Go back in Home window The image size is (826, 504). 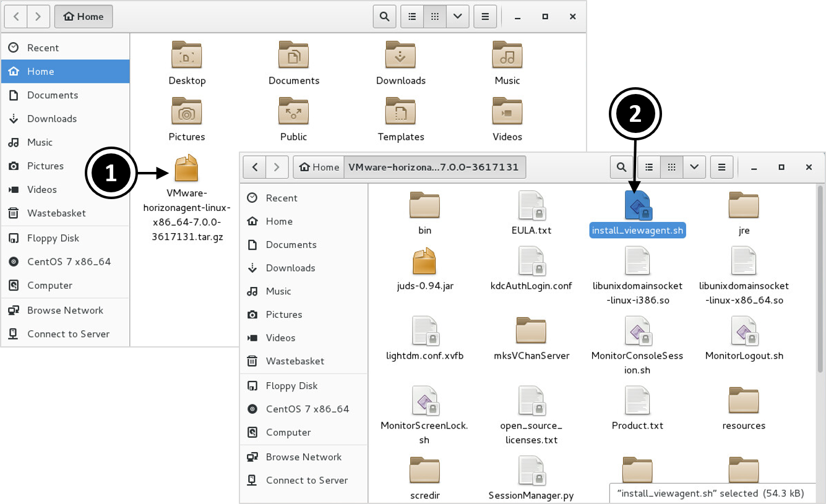pyautogui.click(x=15, y=17)
